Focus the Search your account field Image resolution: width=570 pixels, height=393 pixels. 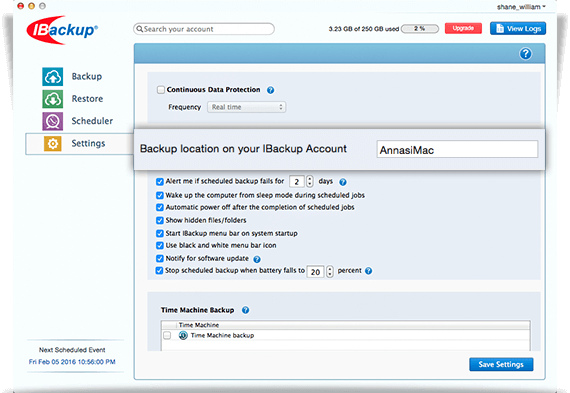(x=204, y=29)
